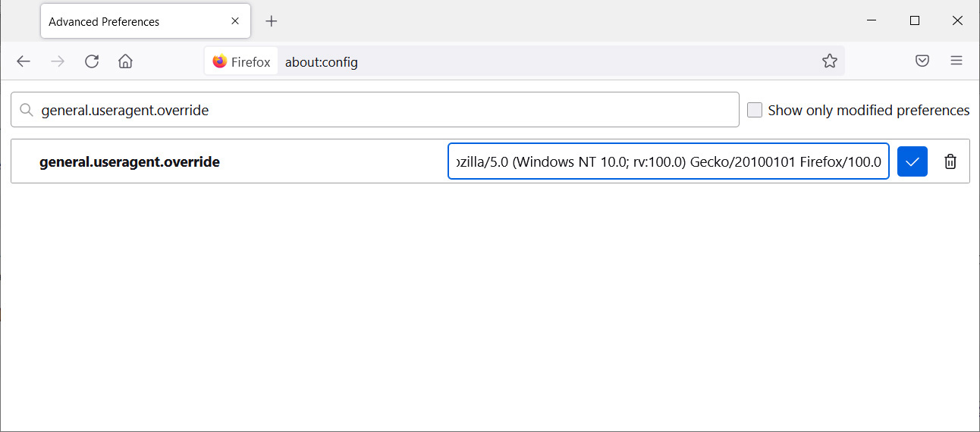Open the Firefox application menu

click(956, 61)
